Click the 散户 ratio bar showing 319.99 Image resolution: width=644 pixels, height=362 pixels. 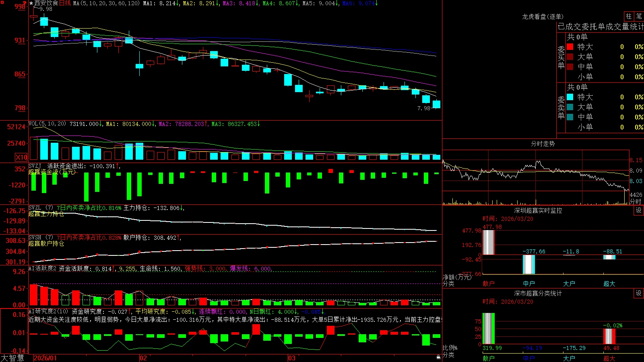click(x=489, y=329)
